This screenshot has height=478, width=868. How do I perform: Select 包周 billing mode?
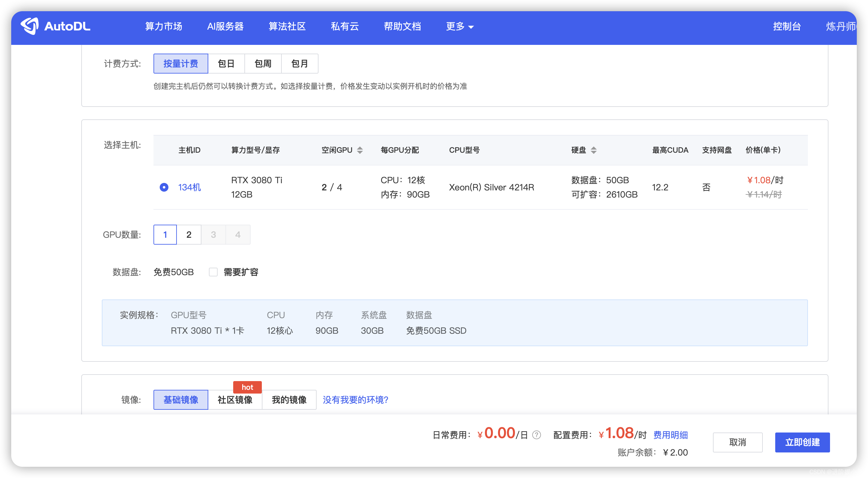[x=263, y=64]
